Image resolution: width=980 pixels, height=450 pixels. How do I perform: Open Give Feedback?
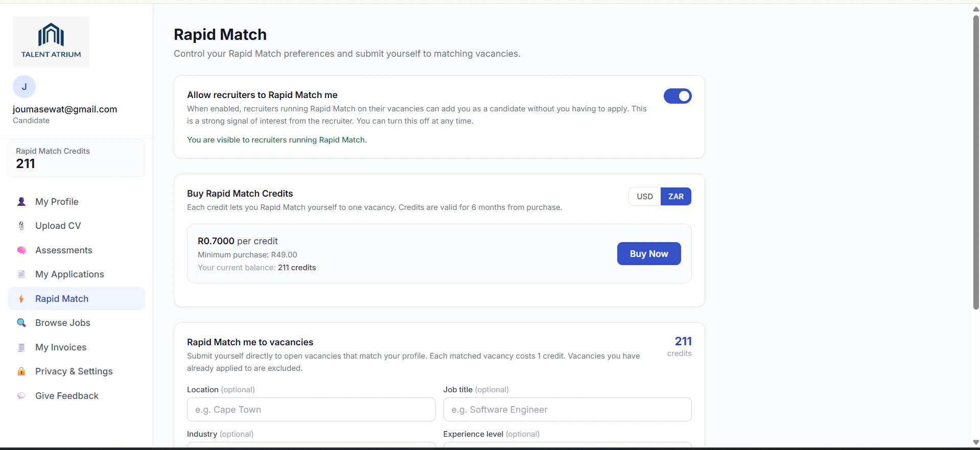(x=76, y=396)
